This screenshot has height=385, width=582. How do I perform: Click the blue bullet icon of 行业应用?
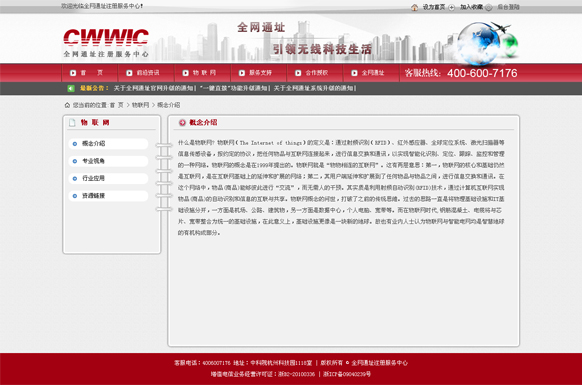[75, 179]
